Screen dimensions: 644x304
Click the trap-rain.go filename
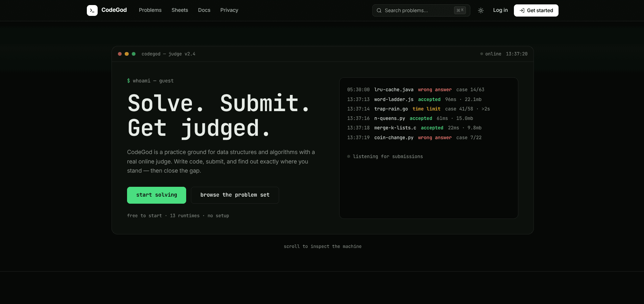(x=391, y=109)
